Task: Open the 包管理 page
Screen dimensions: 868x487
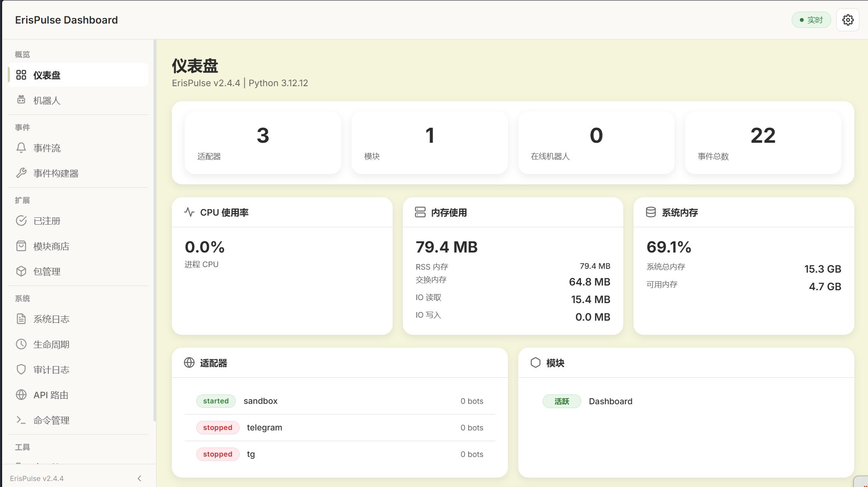Action: pos(78,271)
